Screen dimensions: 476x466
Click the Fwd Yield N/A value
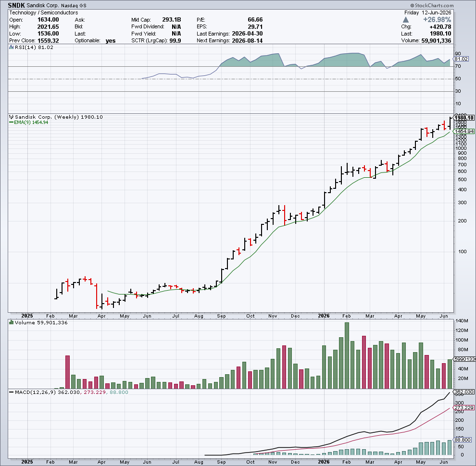point(176,34)
